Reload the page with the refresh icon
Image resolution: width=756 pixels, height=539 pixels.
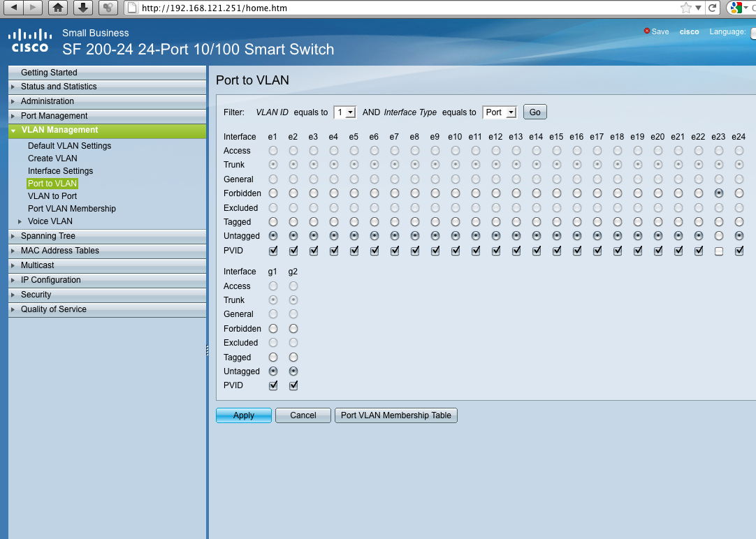click(712, 8)
